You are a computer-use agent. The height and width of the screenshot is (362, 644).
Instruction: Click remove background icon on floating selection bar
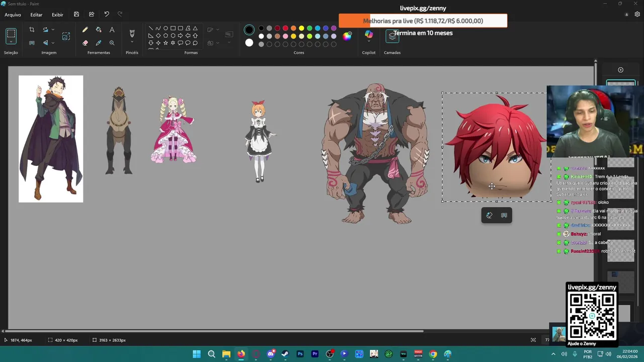pos(504,215)
